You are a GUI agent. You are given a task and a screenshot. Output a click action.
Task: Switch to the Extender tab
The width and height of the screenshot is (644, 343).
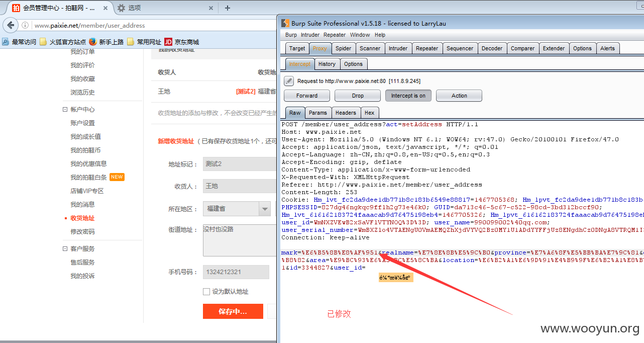point(554,48)
